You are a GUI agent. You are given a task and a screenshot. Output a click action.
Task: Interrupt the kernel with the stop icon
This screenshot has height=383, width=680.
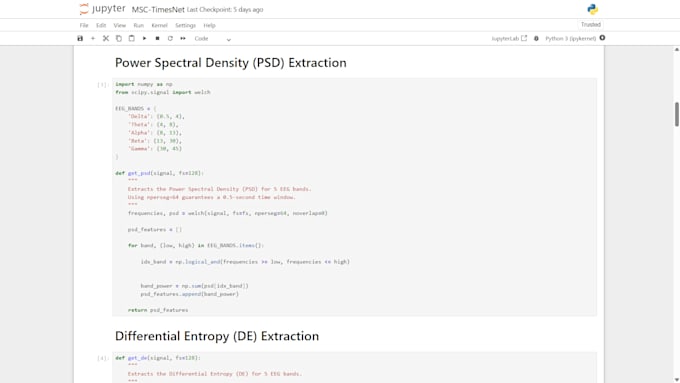pos(157,39)
